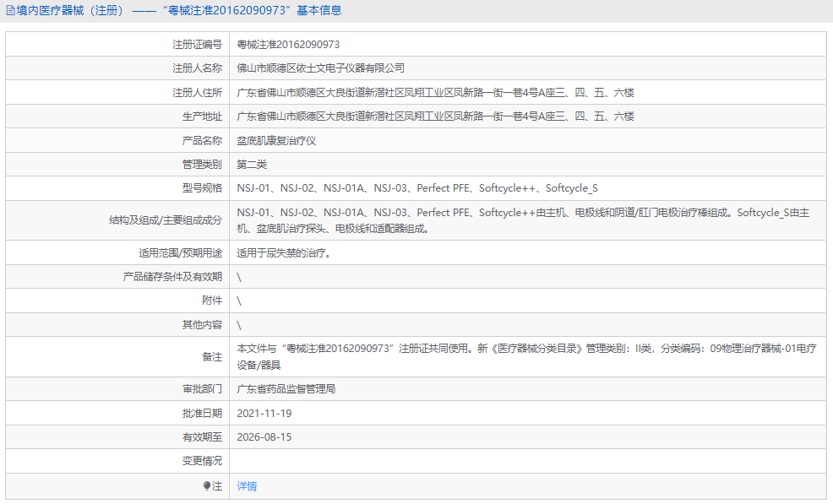Select management class value 第二类

click(x=251, y=165)
